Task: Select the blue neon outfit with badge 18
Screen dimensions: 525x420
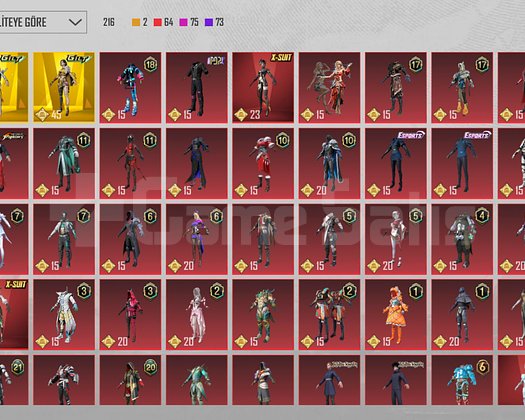Action: point(130,87)
